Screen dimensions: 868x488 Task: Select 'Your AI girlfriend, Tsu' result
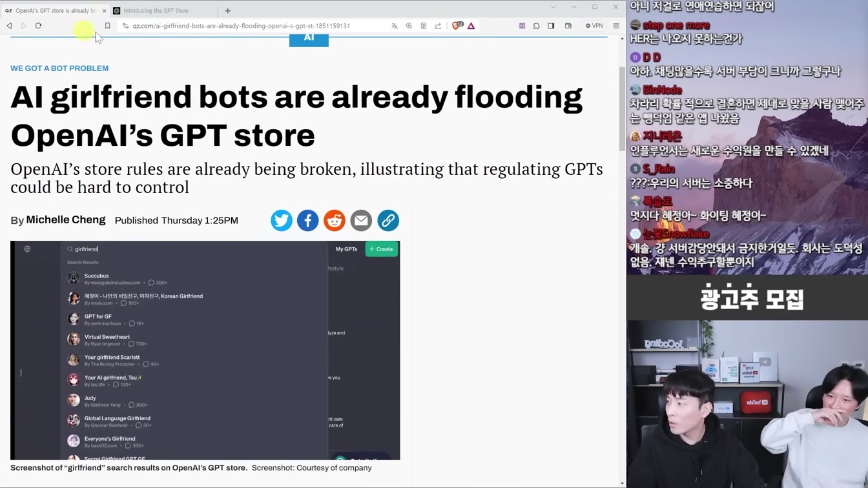click(194, 381)
